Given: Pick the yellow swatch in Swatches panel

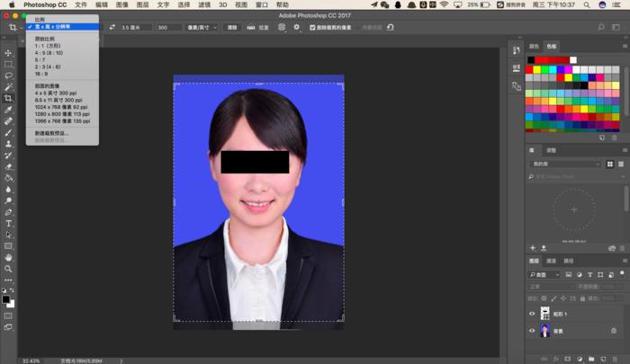Looking at the screenshot, I should [x=536, y=70].
